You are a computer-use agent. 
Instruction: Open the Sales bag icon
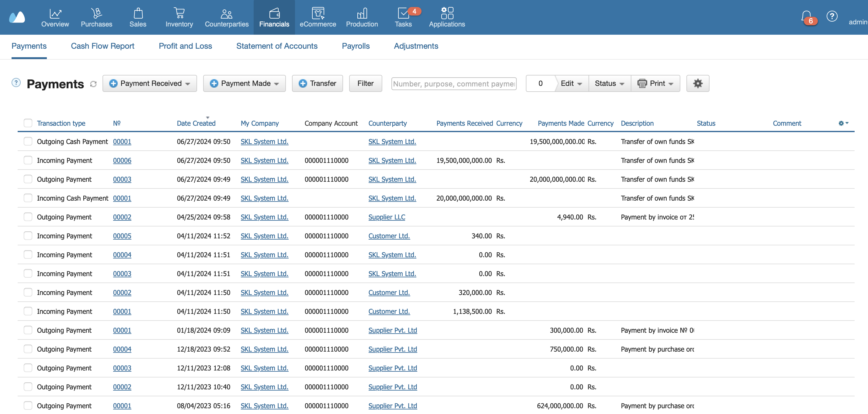pyautogui.click(x=138, y=13)
